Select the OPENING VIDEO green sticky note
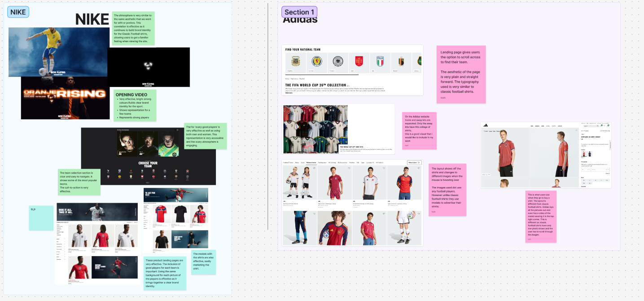 (x=135, y=106)
